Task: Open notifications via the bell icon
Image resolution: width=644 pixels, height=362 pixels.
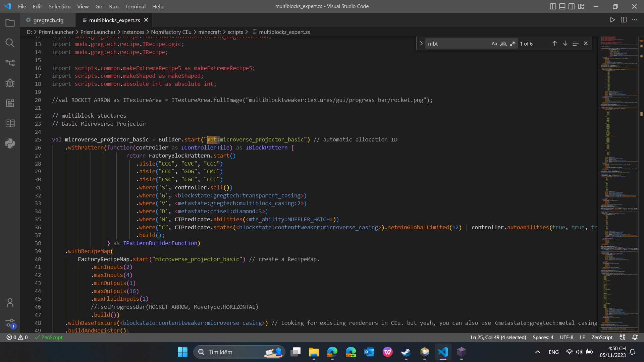Action: tap(635, 337)
